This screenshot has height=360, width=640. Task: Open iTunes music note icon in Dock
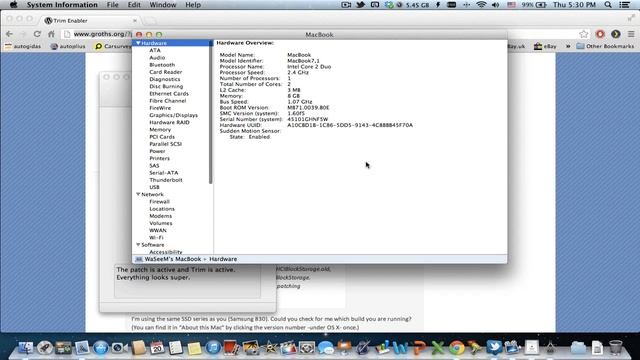pyautogui.click(x=213, y=347)
